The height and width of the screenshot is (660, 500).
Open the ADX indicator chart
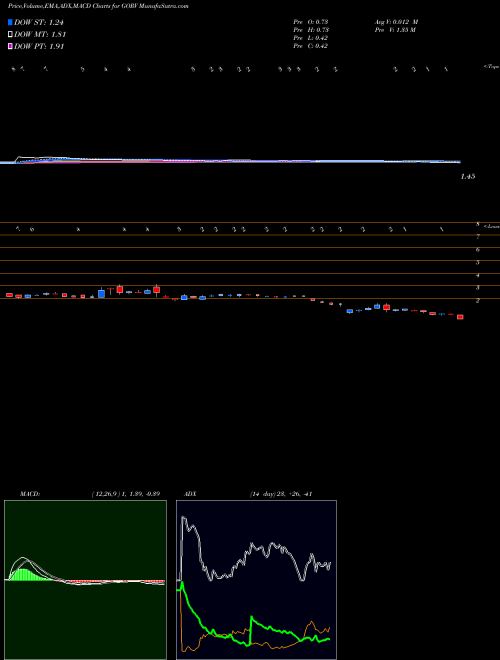[x=256, y=580]
